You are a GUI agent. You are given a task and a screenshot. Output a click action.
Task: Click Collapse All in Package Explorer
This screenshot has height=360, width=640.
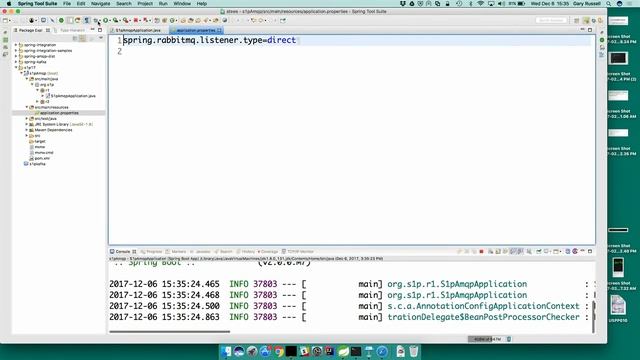click(x=75, y=38)
